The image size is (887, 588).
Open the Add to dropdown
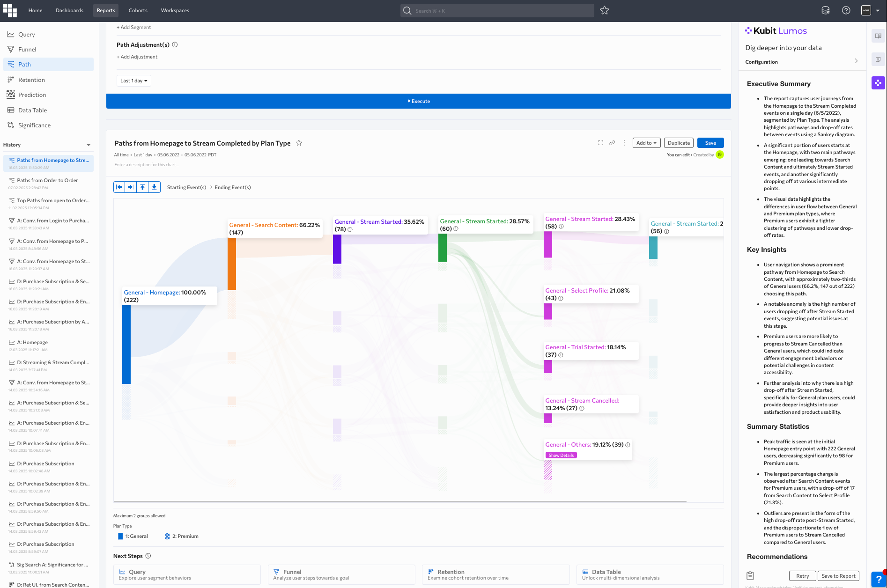646,143
